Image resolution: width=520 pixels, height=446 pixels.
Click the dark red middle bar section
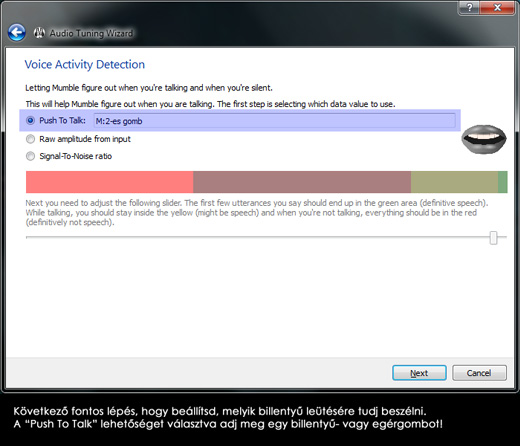pyautogui.click(x=302, y=182)
